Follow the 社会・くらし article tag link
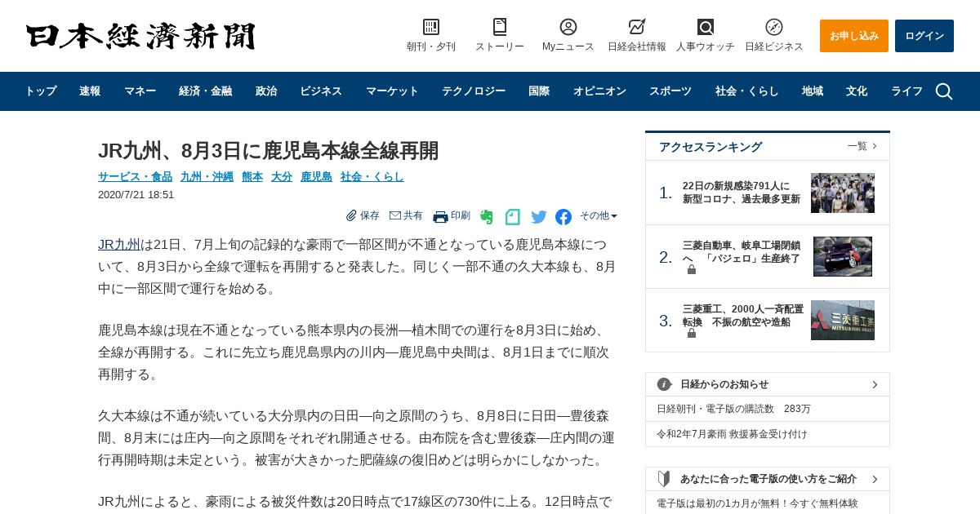Image resolution: width=980 pixels, height=514 pixels. click(x=372, y=176)
